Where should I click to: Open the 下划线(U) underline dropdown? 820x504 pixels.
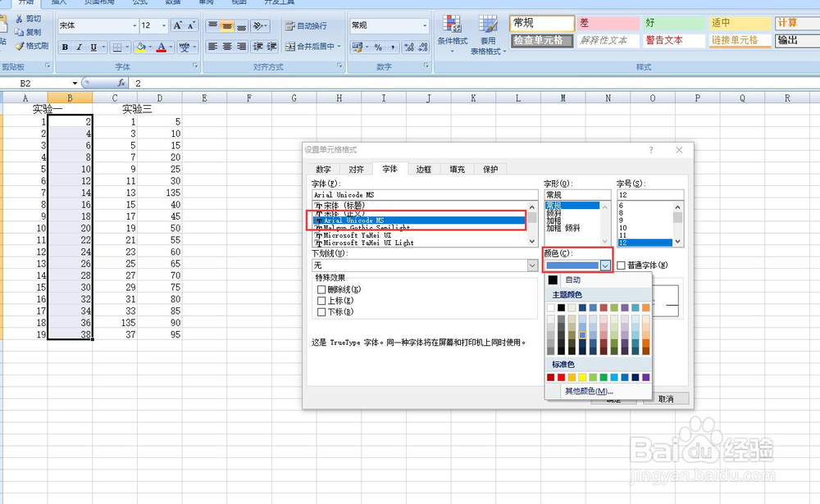click(532, 266)
